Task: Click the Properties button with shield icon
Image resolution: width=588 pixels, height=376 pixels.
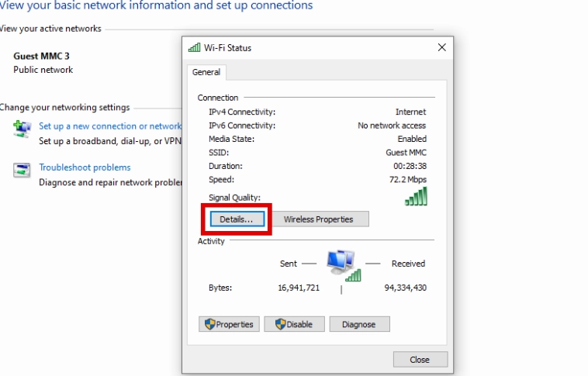Action: 229,324
